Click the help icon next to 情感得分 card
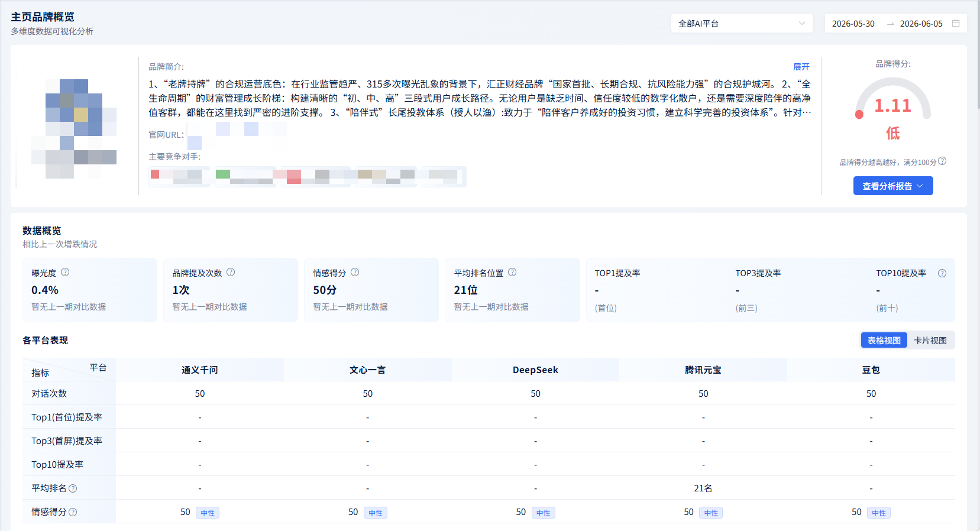This screenshot has width=980, height=531. point(355,272)
